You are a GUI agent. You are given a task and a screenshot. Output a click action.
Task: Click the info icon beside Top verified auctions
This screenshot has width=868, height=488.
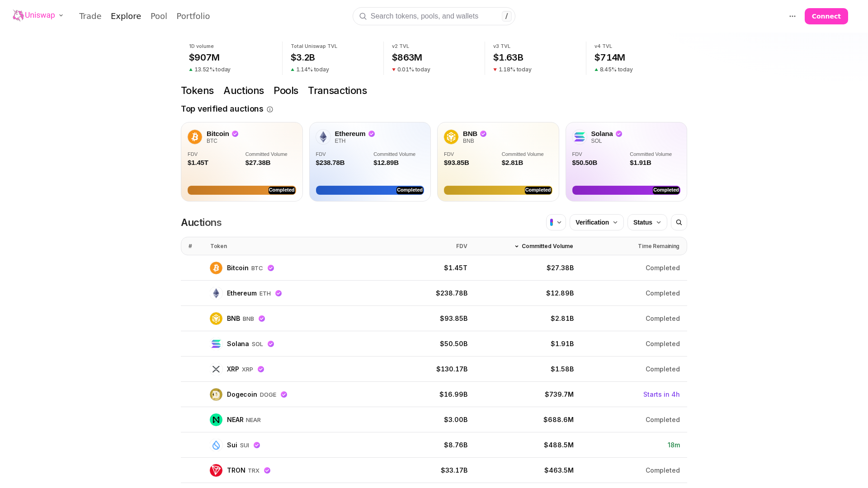pos(270,109)
